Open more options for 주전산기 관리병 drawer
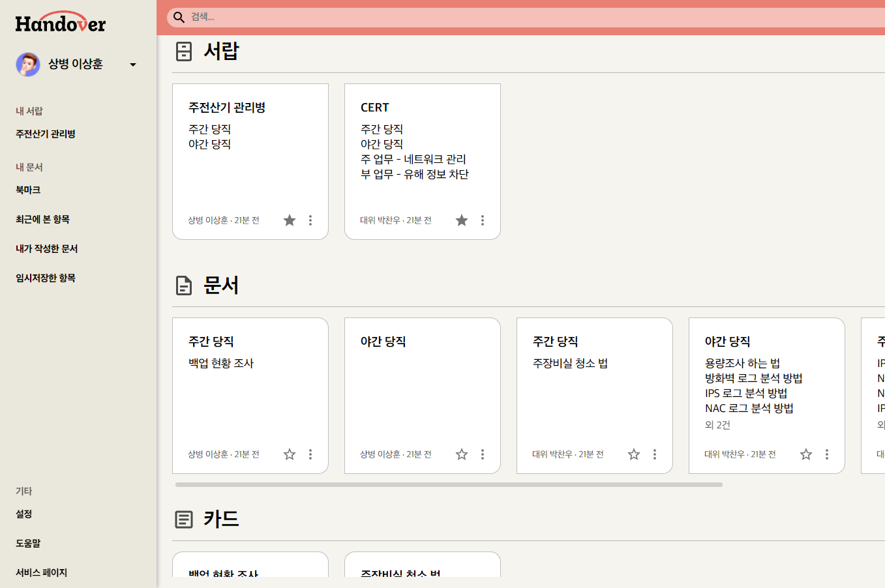Screen dimensions: 885x588 point(310,220)
